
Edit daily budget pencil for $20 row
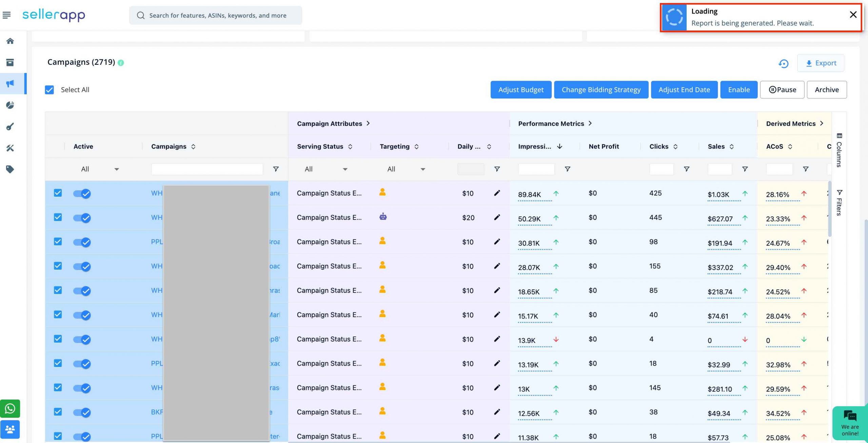tap(497, 217)
